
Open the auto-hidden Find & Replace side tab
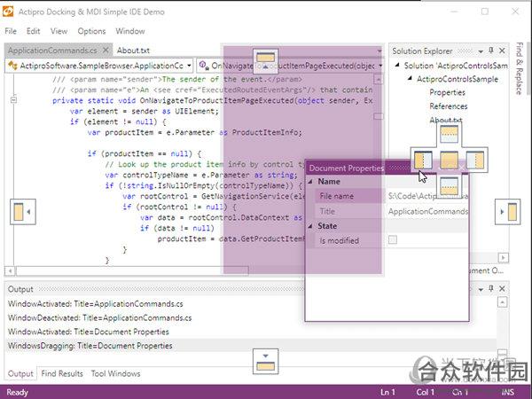519,68
